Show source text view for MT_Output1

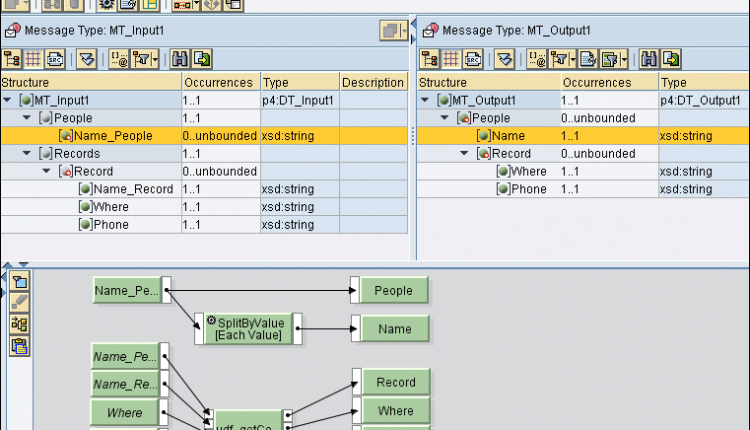(x=473, y=59)
